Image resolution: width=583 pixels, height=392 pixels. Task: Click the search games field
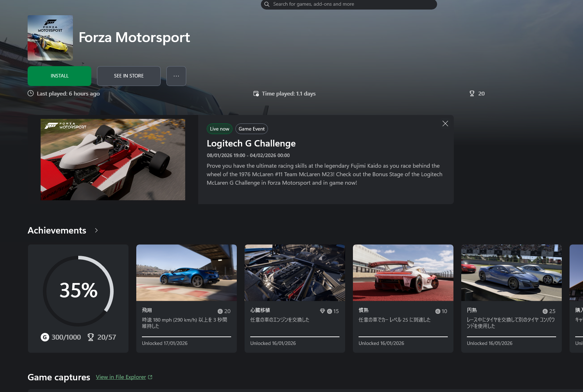[x=349, y=4]
